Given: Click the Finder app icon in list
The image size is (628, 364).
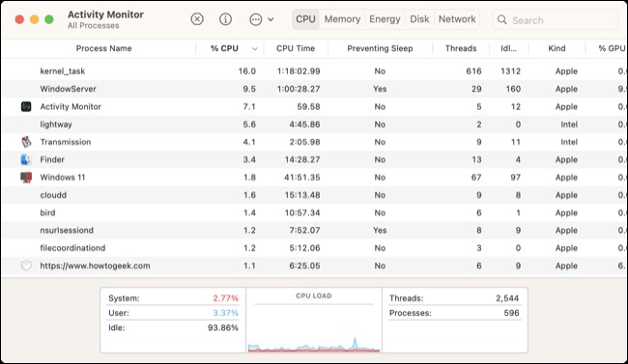Looking at the screenshot, I should point(26,159).
